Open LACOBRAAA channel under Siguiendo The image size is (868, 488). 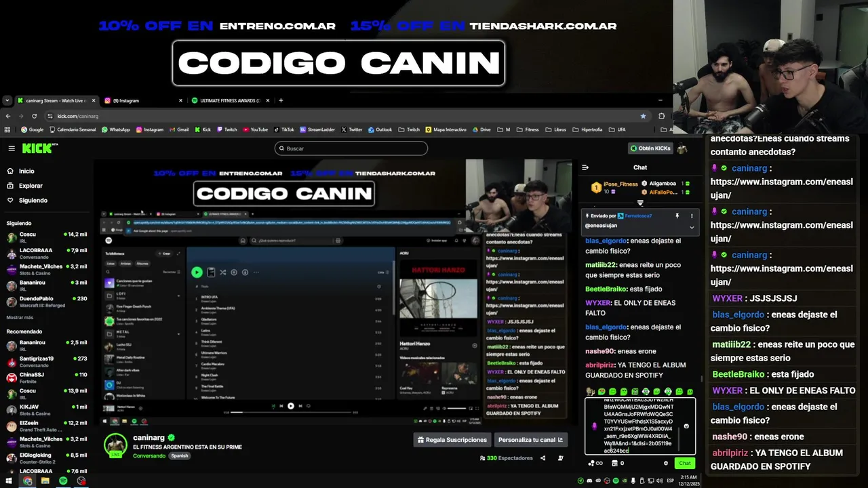pos(46,253)
